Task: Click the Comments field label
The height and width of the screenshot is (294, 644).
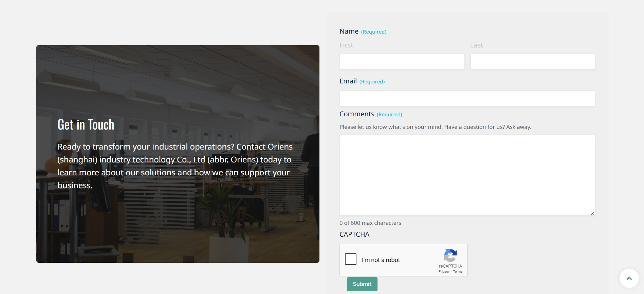Action: pos(356,114)
